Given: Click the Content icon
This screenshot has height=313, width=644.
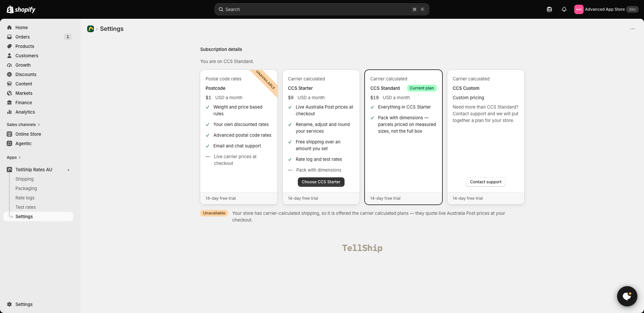Looking at the screenshot, I should click(x=9, y=84).
